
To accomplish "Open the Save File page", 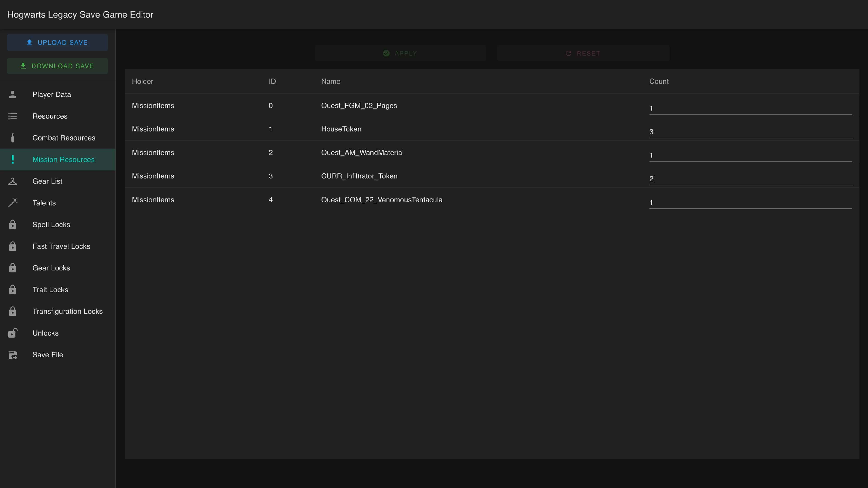I will click(58, 355).
